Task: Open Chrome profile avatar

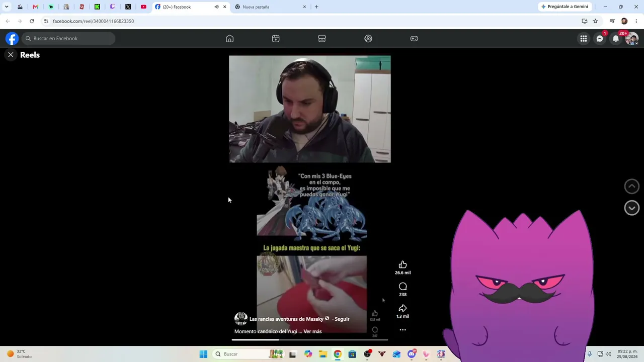Action: [x=624, y=21]
